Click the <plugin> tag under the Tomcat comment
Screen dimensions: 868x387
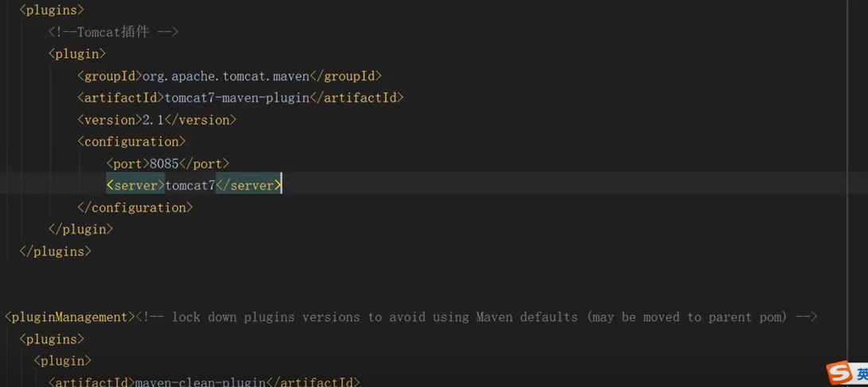coord(77,53)
